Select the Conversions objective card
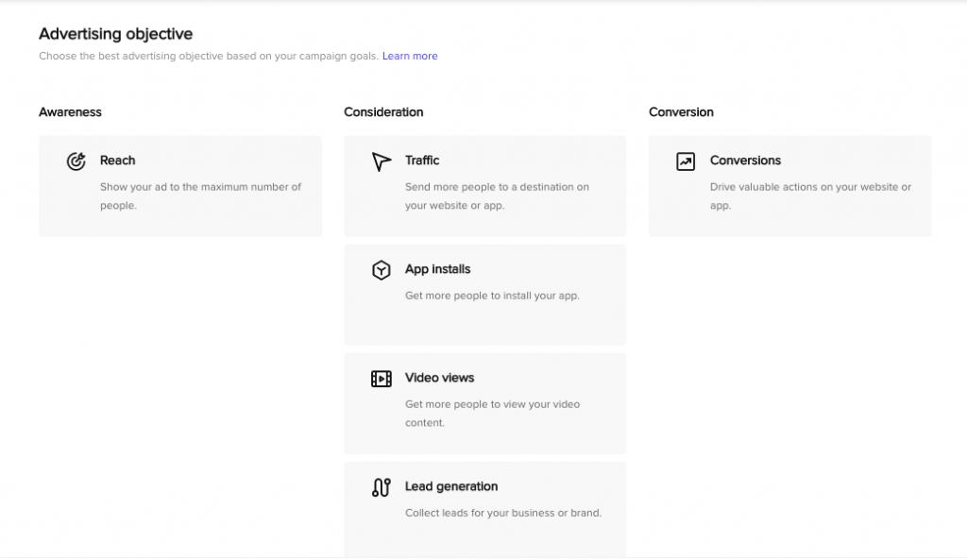The width and height of the screenshot is (967, 560). pyautogui.click(x=790, y=186)
